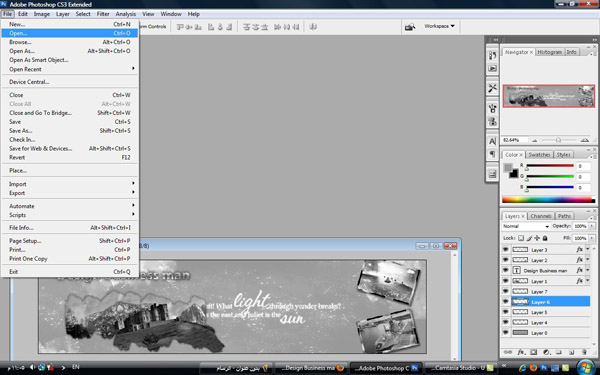Click zoom out icon in Navigator
600x375 pixels.
[x=535, y=140]
